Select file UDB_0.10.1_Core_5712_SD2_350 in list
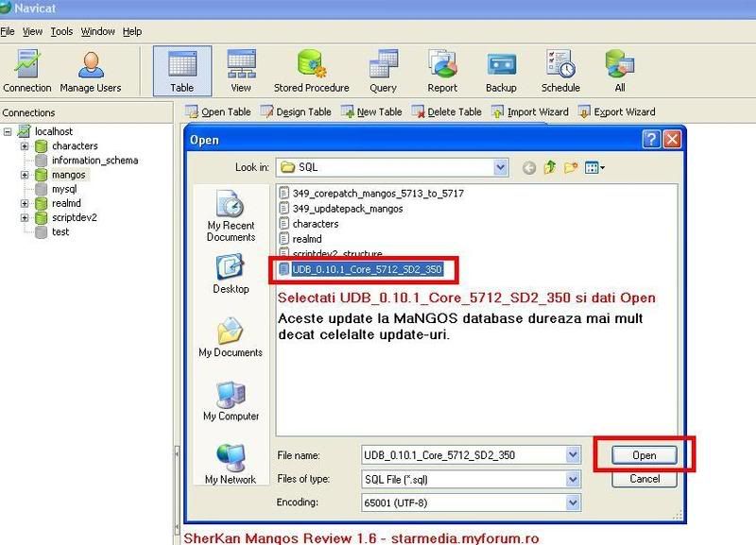This screenshot has height=545, width=756. coord(367,269)
